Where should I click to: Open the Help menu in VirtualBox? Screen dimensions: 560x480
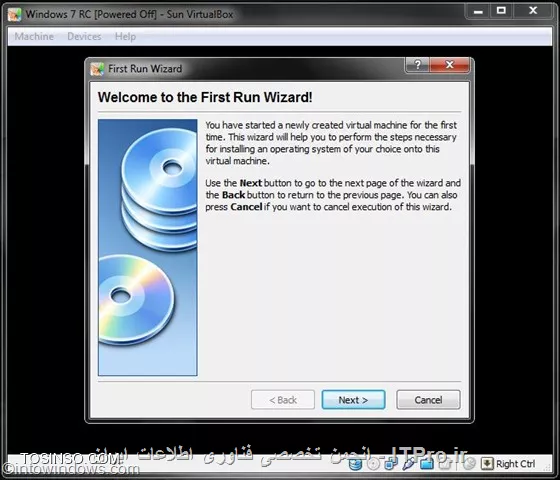point(125,36)
